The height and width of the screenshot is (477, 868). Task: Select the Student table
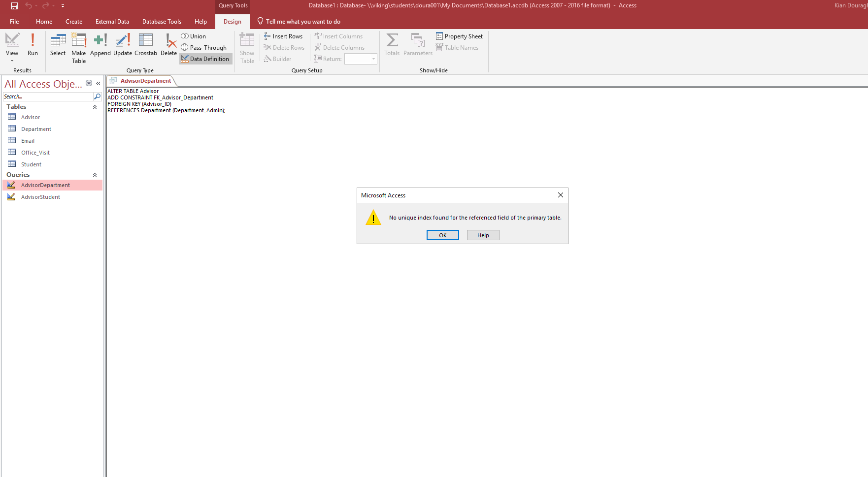[52, 164]
